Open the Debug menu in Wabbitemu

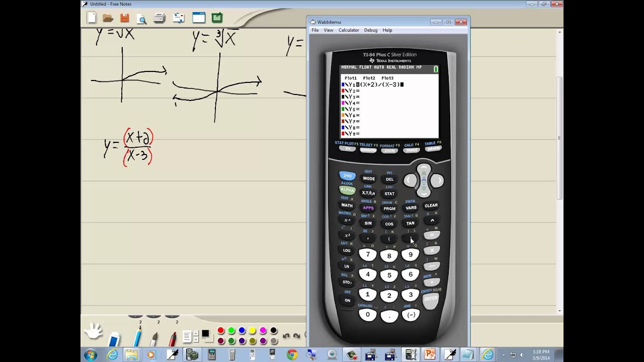coord(371,30)
